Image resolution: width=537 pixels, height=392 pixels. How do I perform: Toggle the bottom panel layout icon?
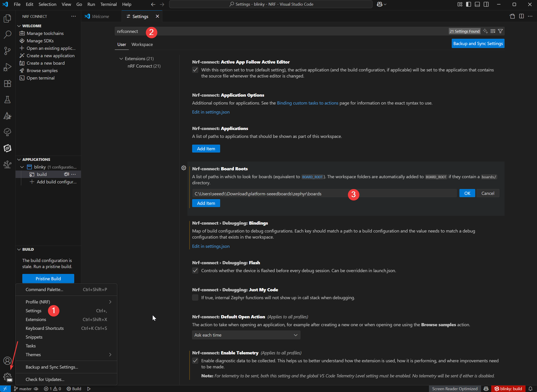[477, 4]
